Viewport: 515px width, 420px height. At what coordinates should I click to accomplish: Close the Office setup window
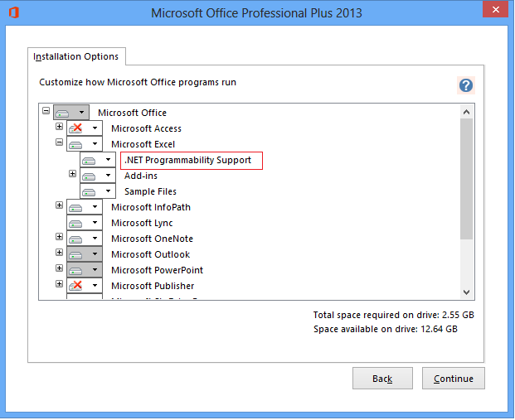[x=496, y=9]
